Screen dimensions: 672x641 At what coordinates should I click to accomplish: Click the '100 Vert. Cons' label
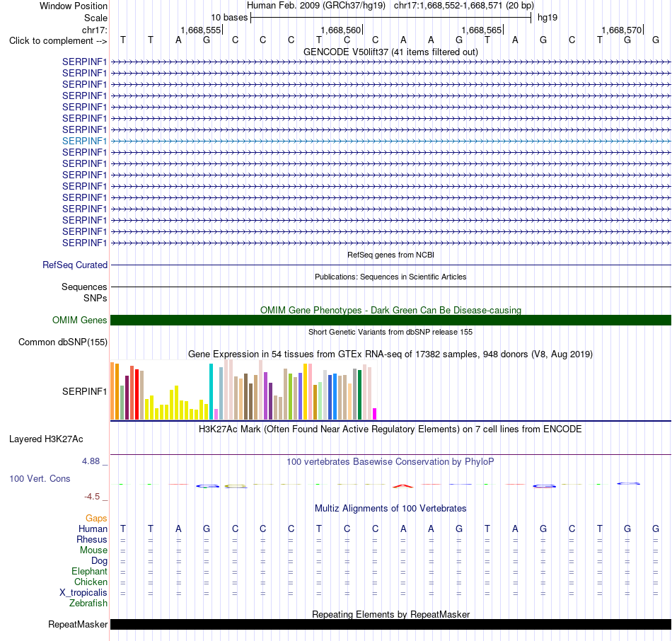click(x=40, y=478)
